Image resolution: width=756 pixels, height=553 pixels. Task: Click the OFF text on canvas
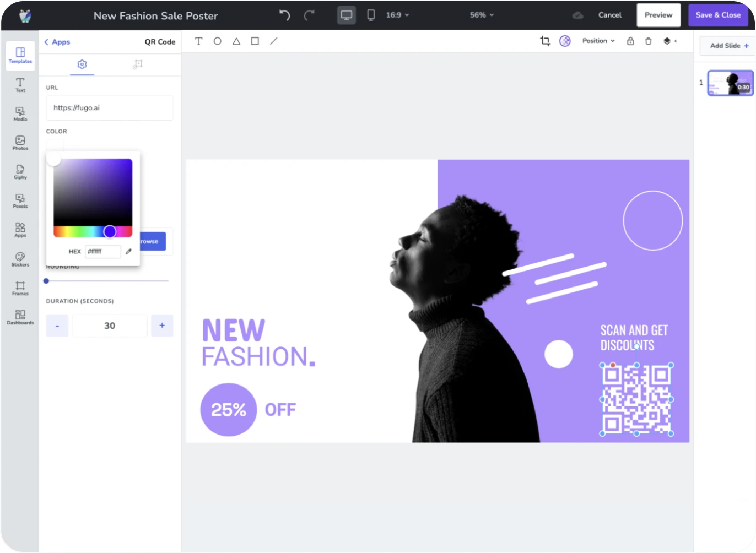(x=280, y=410)
